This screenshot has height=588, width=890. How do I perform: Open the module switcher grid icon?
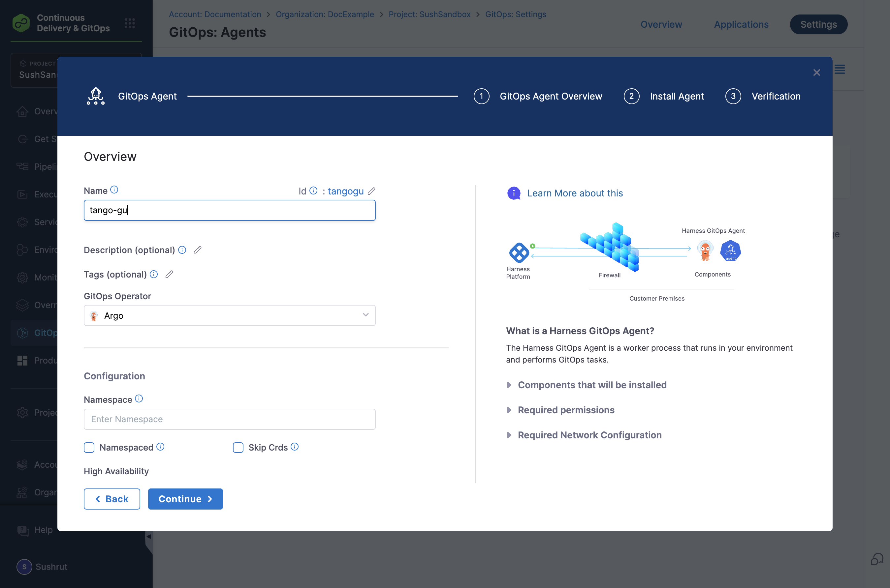coord(130,23)
